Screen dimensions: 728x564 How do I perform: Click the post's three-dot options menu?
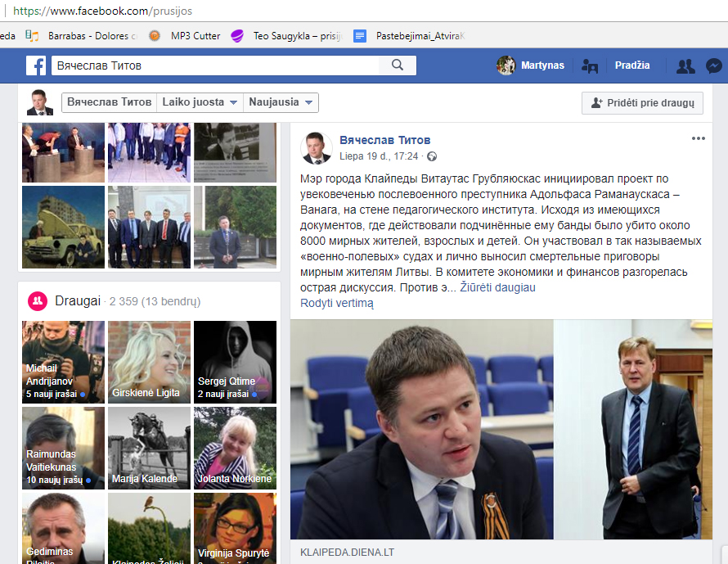pyautogui.click(x=698, y=138)
